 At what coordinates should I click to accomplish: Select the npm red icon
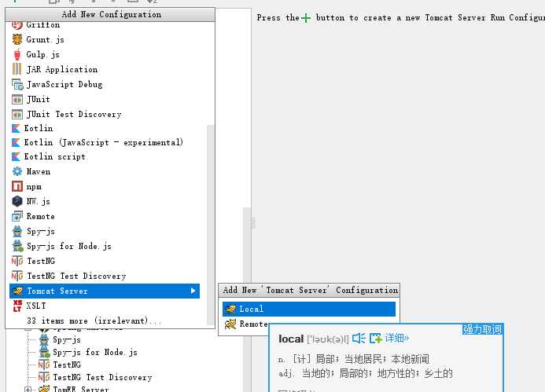(x=17, y=186)
